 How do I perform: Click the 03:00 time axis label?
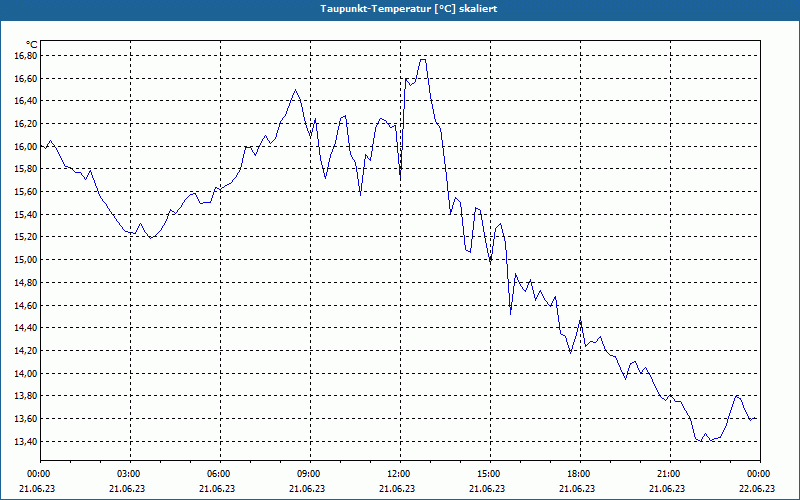click(x=131, y=474)
